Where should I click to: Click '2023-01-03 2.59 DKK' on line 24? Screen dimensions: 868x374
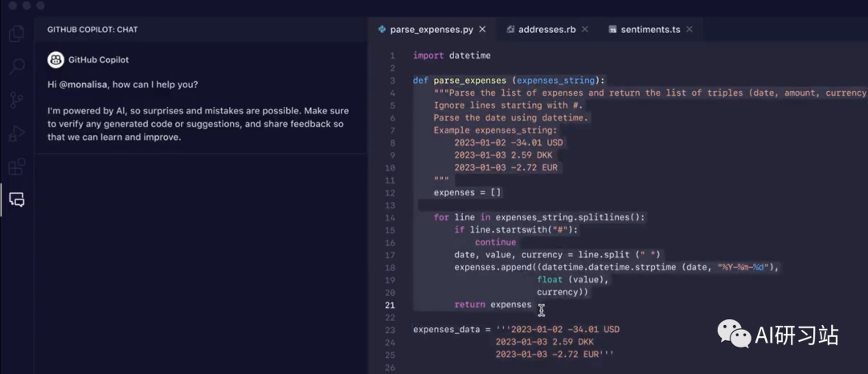point(545,343)
